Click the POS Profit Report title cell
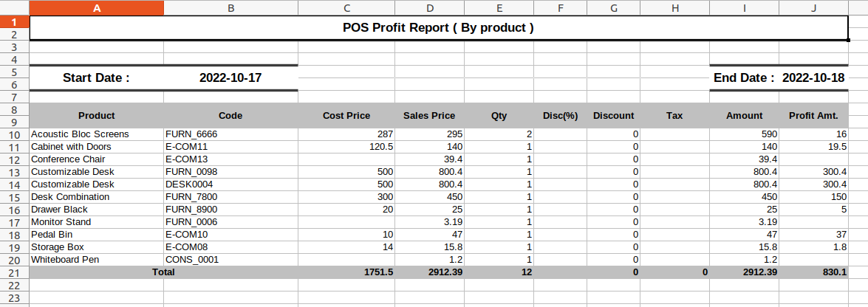The height and width of the screenshot is (307, 868). point(438,27)
